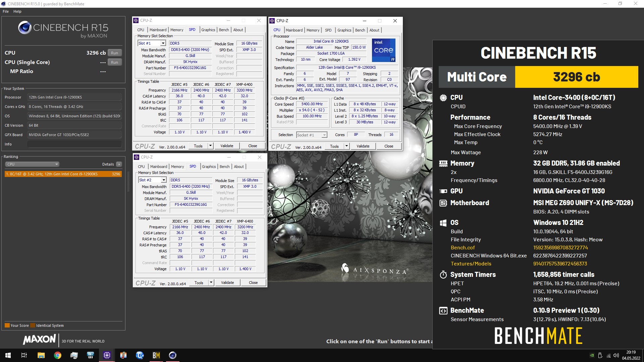Expand the Tools arrow in the processor CPU-Z window

pyautogui.click(x=346, y=146)
